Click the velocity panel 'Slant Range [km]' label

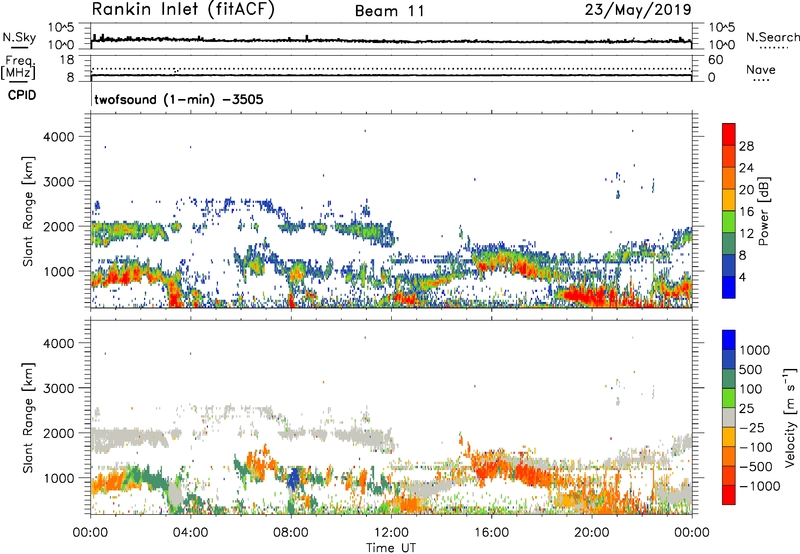28,417
